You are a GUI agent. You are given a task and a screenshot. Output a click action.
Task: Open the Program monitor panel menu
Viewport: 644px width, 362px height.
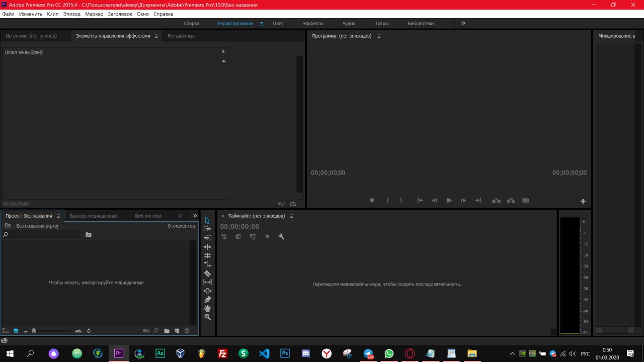tap(379, 36)
